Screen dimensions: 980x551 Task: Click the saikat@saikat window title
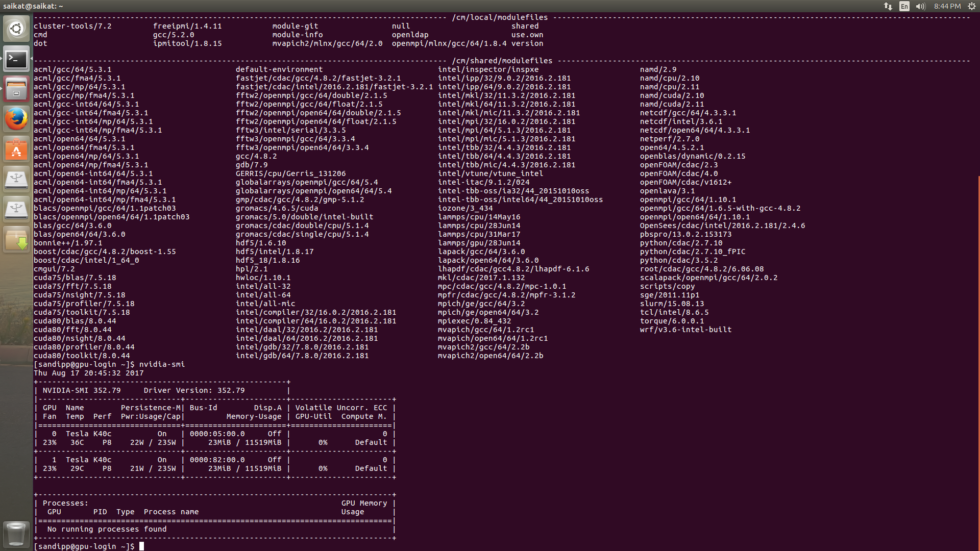click(x=33, y=6)
